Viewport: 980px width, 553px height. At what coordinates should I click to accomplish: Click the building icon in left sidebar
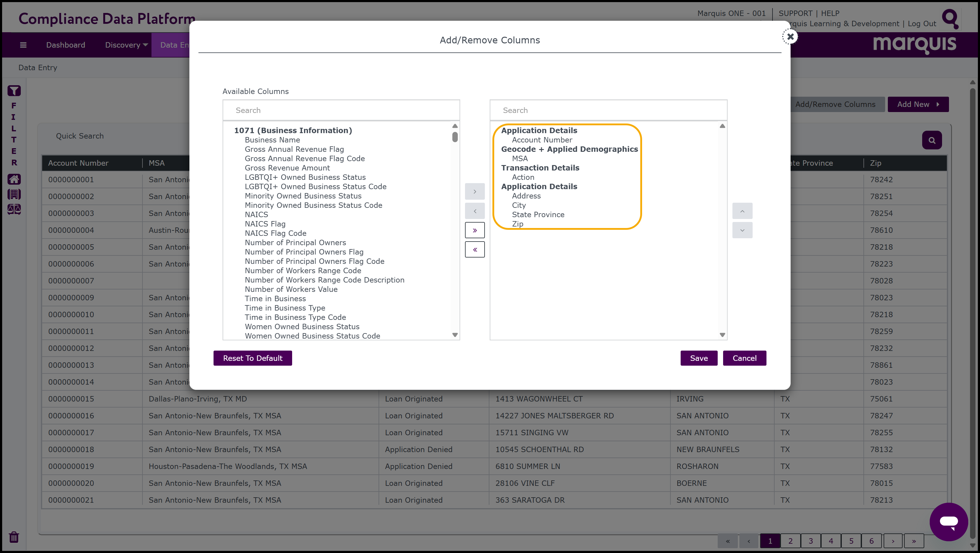coord(14,195)
